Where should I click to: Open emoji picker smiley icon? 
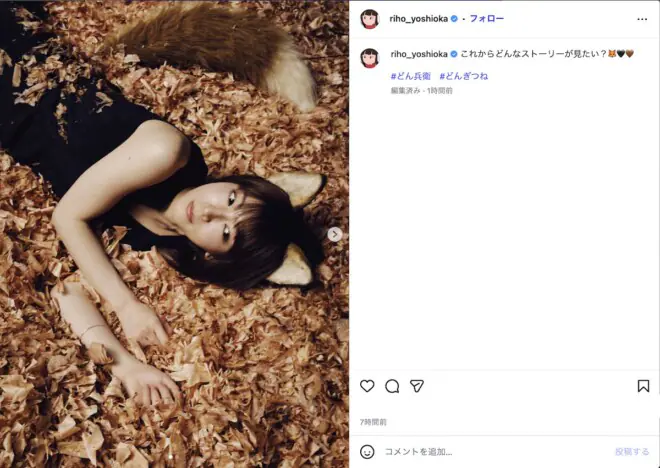pos(367,452)
